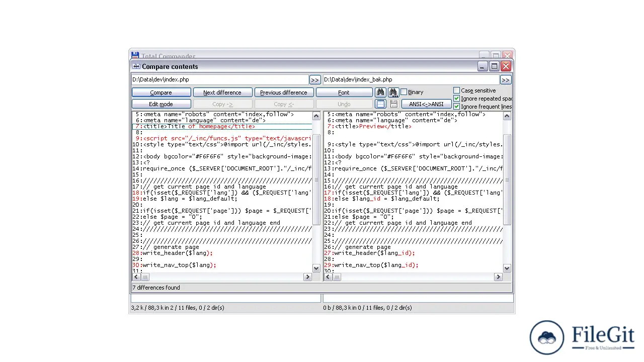644x362 pixels.
Task: Click right pane scroll down arrow
Action: tap(507, 268)
